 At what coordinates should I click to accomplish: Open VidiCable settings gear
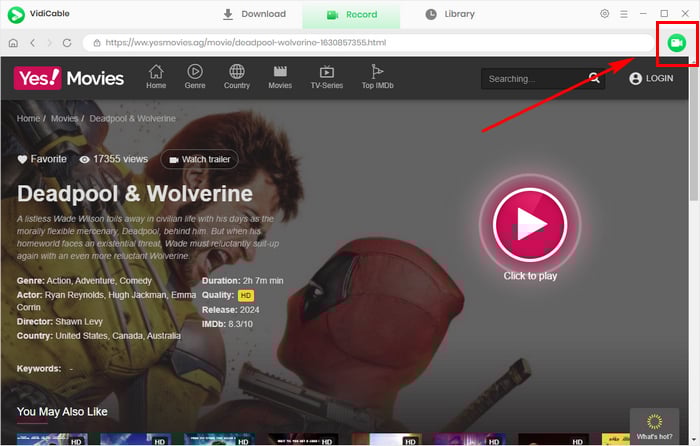604,14
